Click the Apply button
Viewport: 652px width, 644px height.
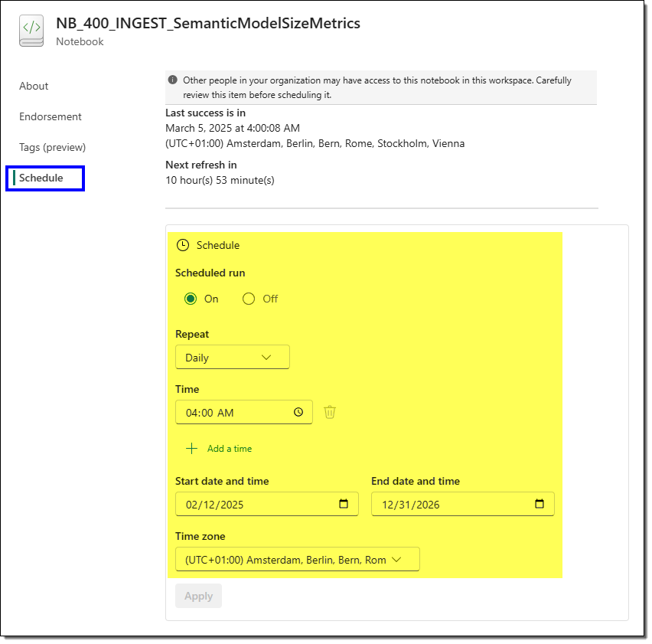coord(198,596)
